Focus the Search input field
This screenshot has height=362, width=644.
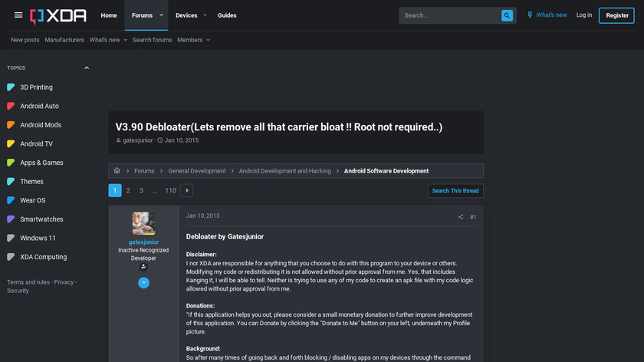click(450, 15)
